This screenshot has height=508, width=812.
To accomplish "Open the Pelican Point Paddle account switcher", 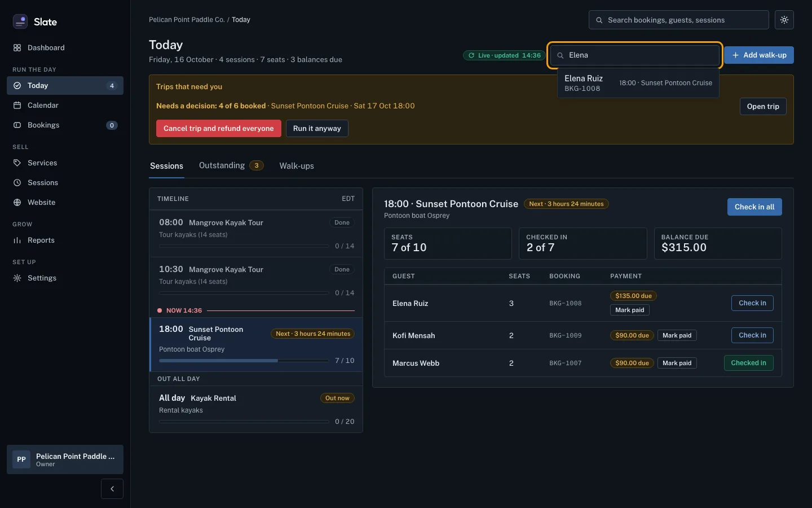I will [65, 459].
